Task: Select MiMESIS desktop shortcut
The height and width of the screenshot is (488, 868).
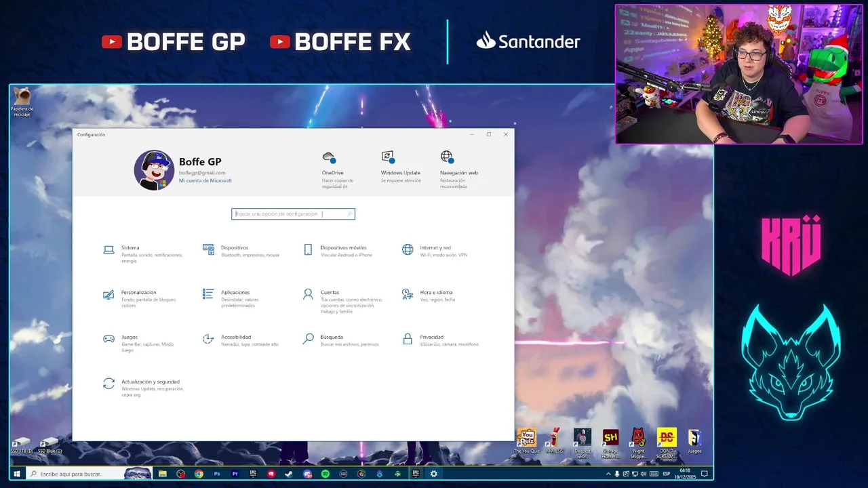Action: tap(554, 441)
